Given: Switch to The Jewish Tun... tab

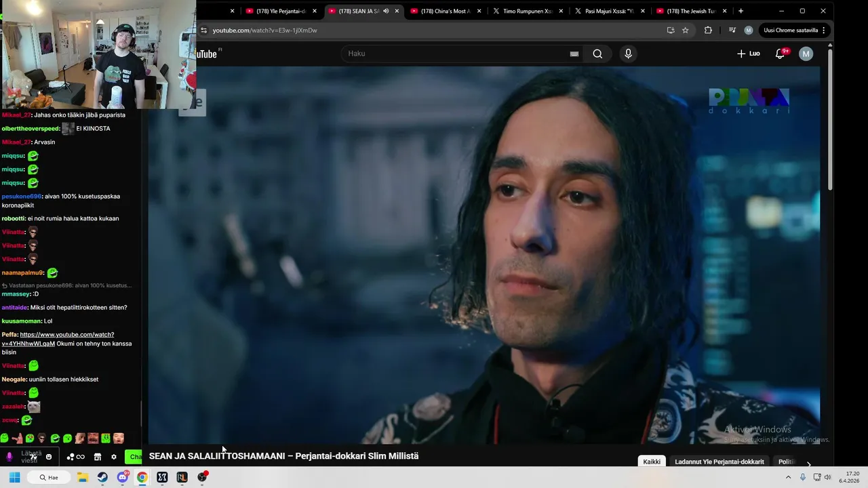Looking at the screenshot, I should click(692, 11).
